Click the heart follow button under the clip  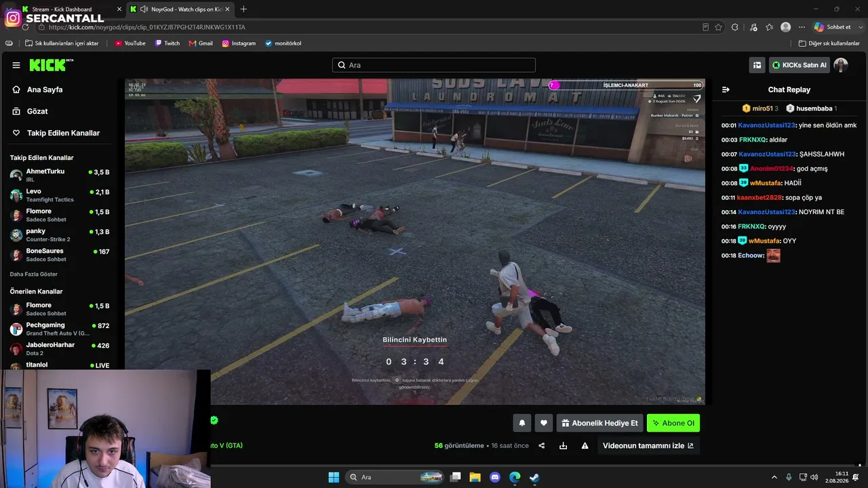(544, 423)
